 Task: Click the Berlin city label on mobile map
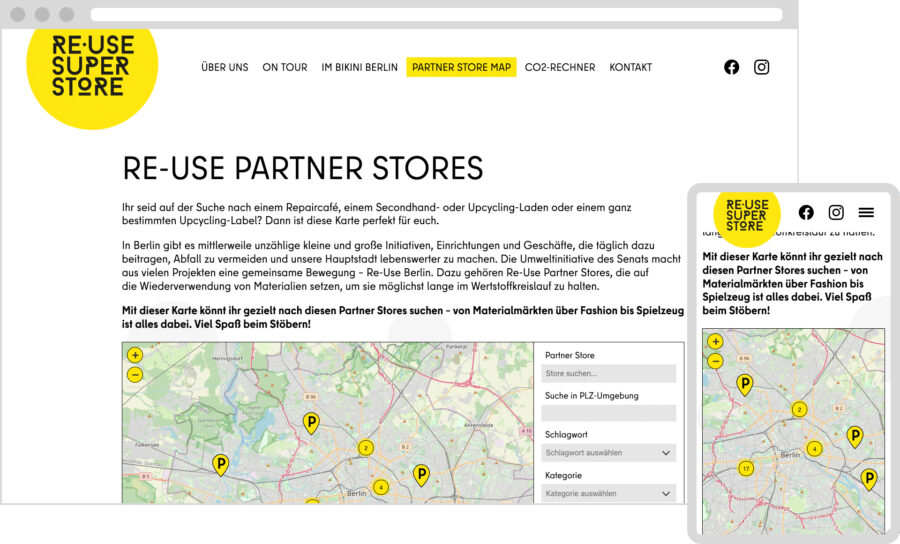point(790,454)
